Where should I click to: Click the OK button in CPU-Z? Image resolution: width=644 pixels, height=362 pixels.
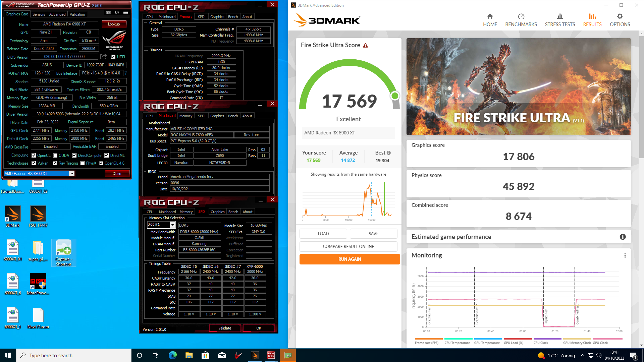(259, 328)
